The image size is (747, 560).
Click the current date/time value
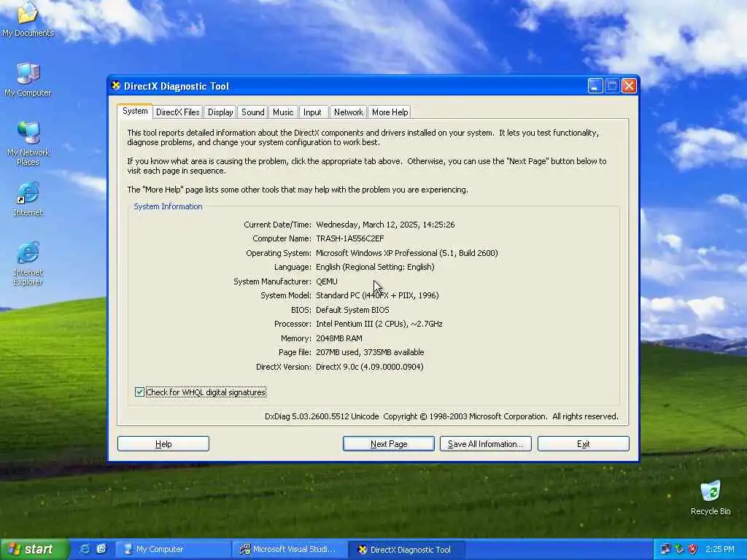[x=385, y=225]
